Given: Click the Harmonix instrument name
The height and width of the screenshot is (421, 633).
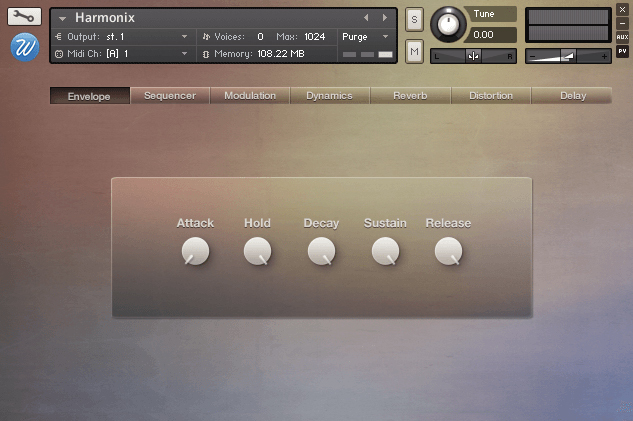Looking at the screenshot, I should pos(105,18).
